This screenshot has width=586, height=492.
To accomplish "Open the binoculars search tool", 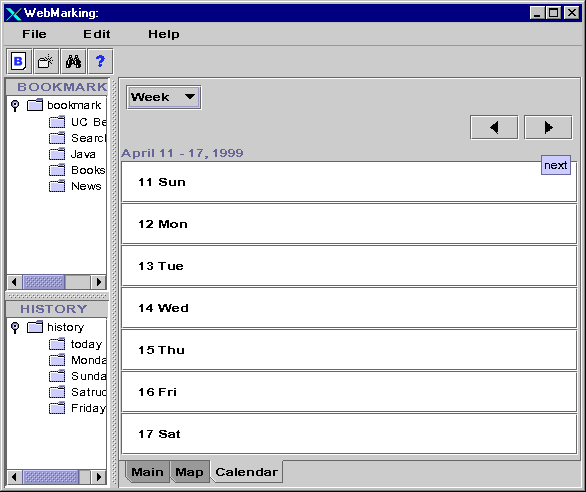I will (73, 61).
